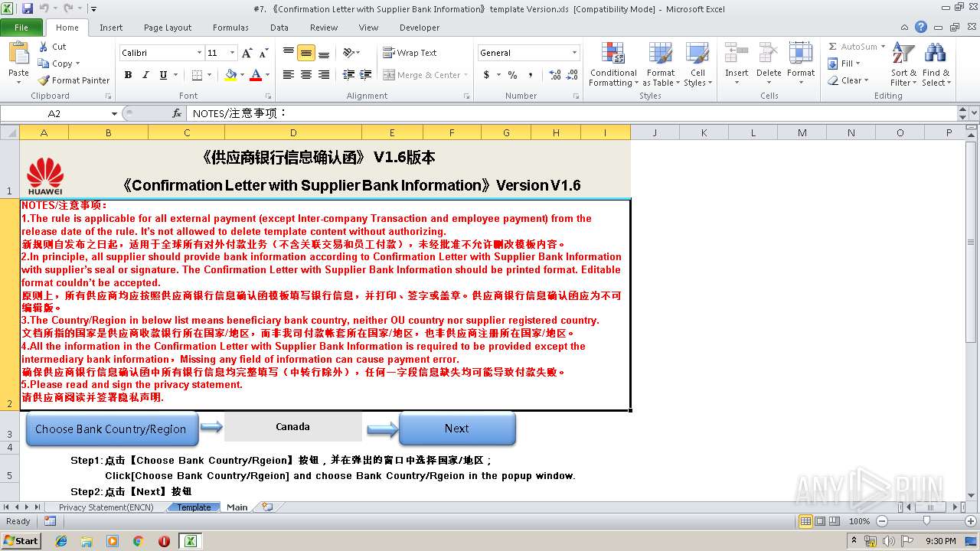Click the Increase Font Size icon
Viewport: 980px width, 551px height.
coord(247,53)
